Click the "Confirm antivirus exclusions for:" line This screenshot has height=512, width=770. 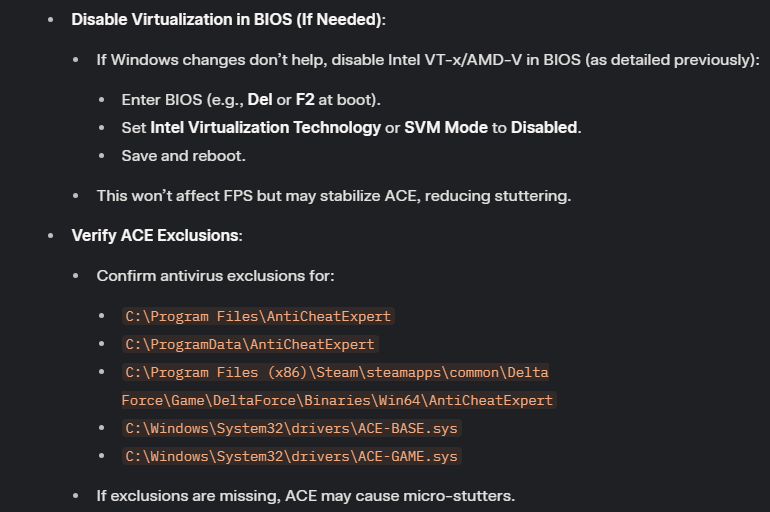pos(215,276)
